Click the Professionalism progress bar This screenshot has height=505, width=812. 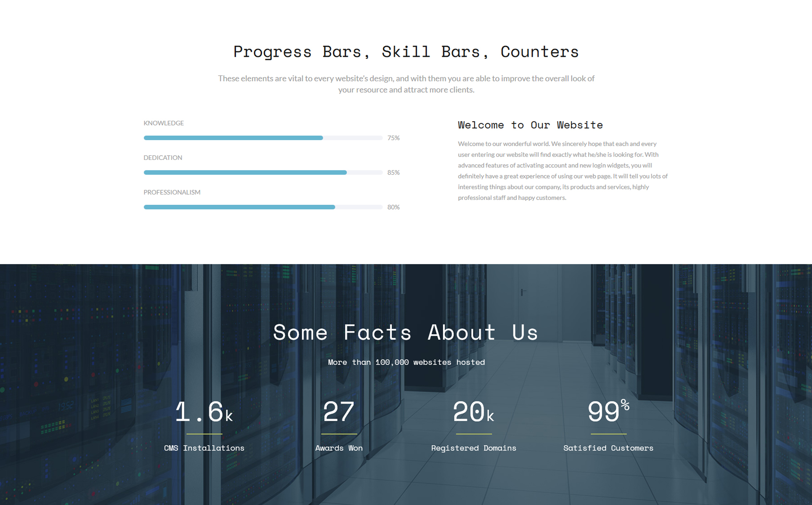263,207
